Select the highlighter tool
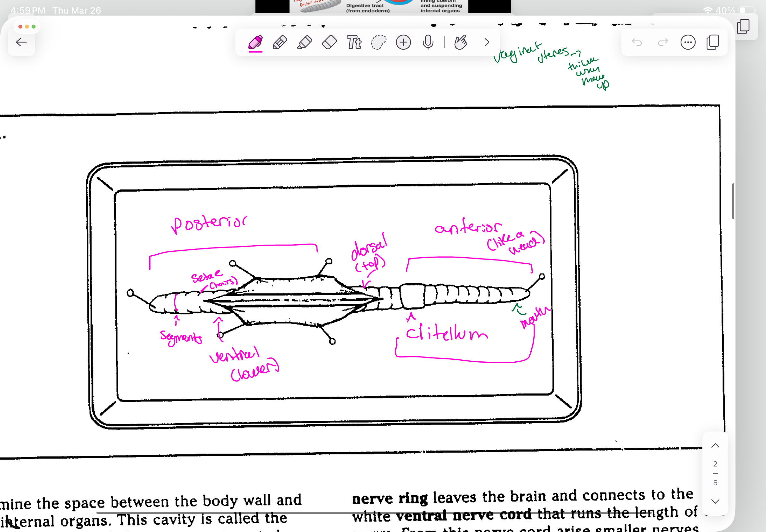 coord(304,42)
